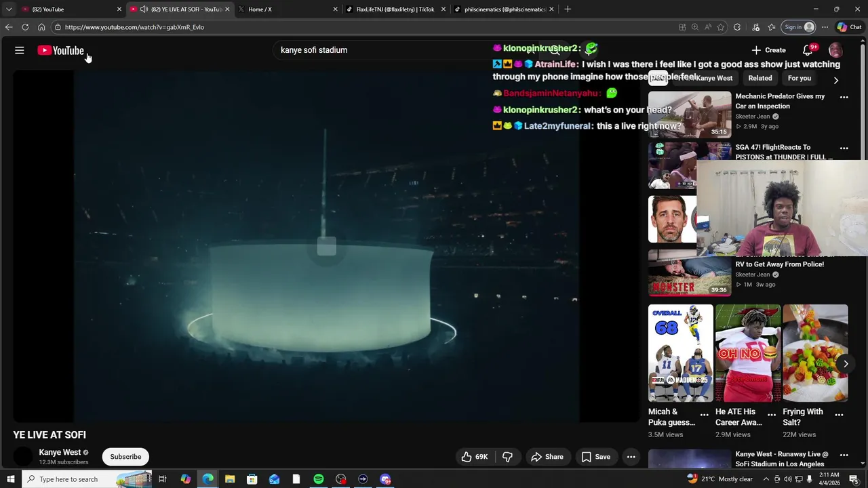Open the Frying With Salt Shorts thumbnail

pyautogui.click(x=815, y=353)
